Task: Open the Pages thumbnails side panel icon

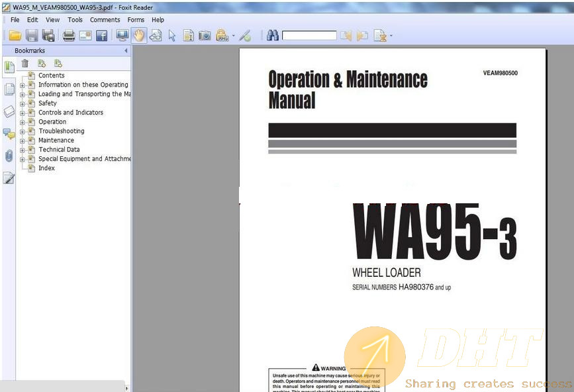Action: coord(9,89)
